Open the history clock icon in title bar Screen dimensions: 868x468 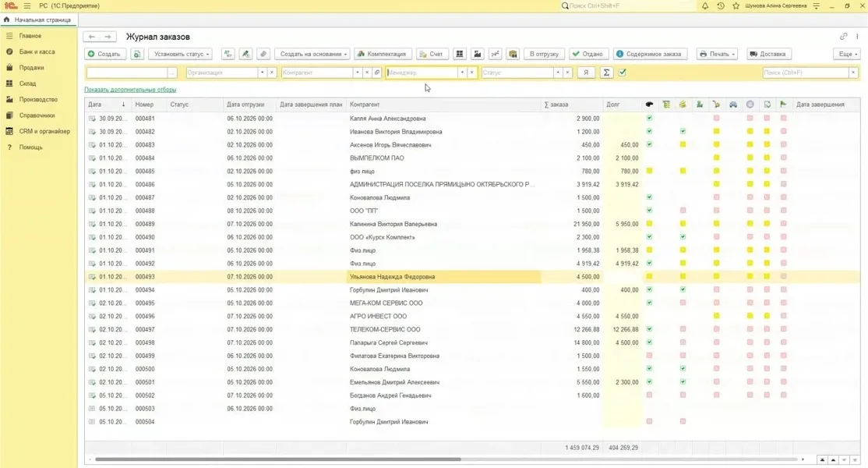pos(720,5)
